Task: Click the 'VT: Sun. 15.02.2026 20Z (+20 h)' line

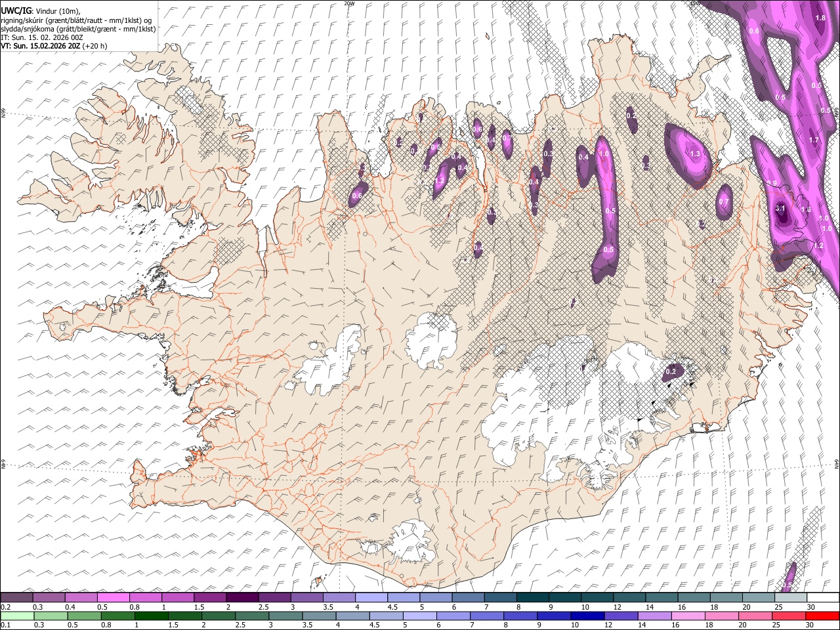Action: point(54,46)
